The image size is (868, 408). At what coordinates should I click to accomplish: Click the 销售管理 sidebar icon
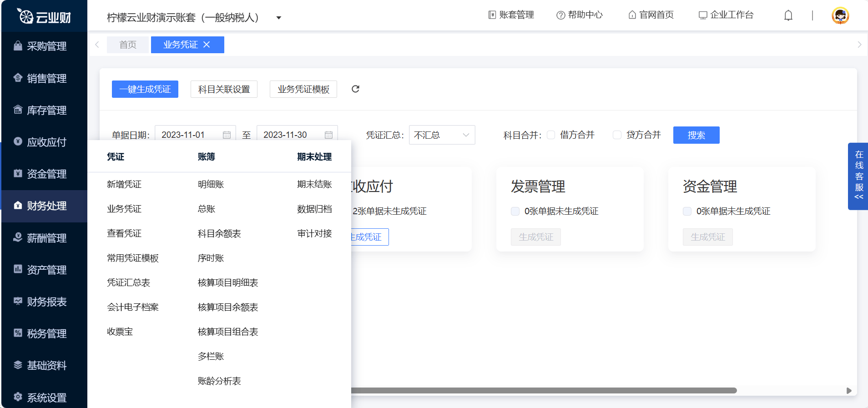tap(18, 78)
